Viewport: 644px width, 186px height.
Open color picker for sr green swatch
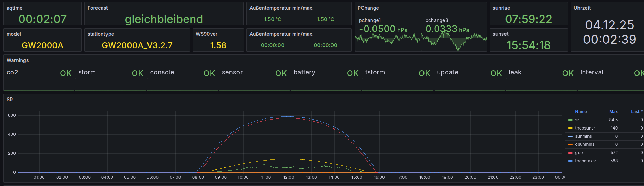(x=570, y=120)
